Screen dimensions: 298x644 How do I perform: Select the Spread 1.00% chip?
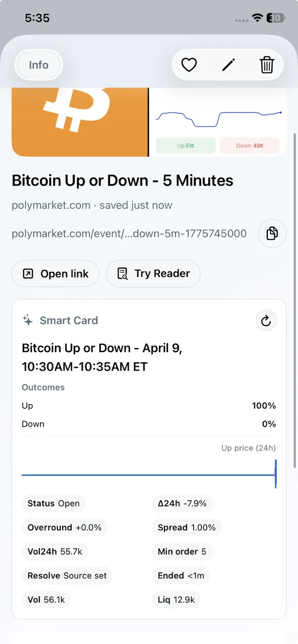tap(187, 527)
